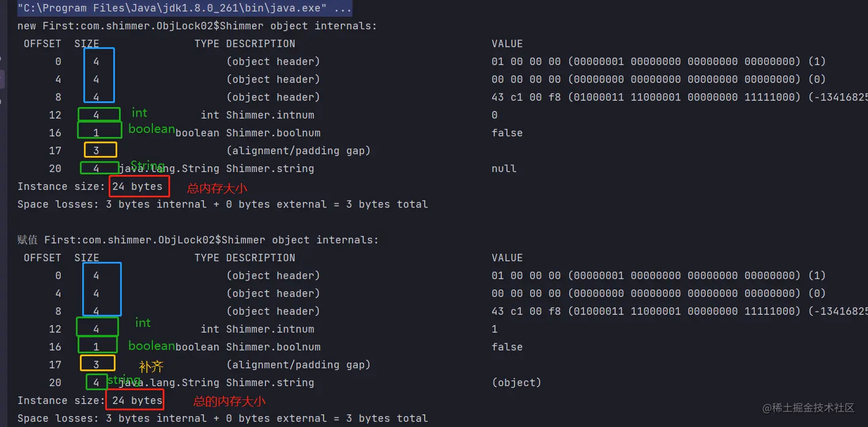Click the "赋值 First" object internals heading
This screenshot has width=868, height=427.
[198, 240]
